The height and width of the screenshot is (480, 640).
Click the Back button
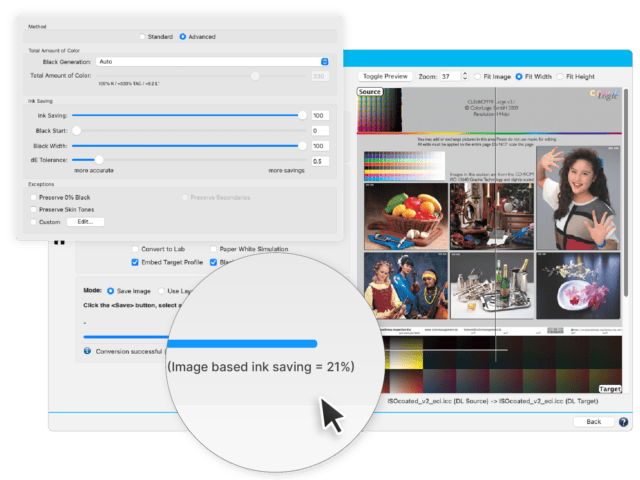coord(593,422)
